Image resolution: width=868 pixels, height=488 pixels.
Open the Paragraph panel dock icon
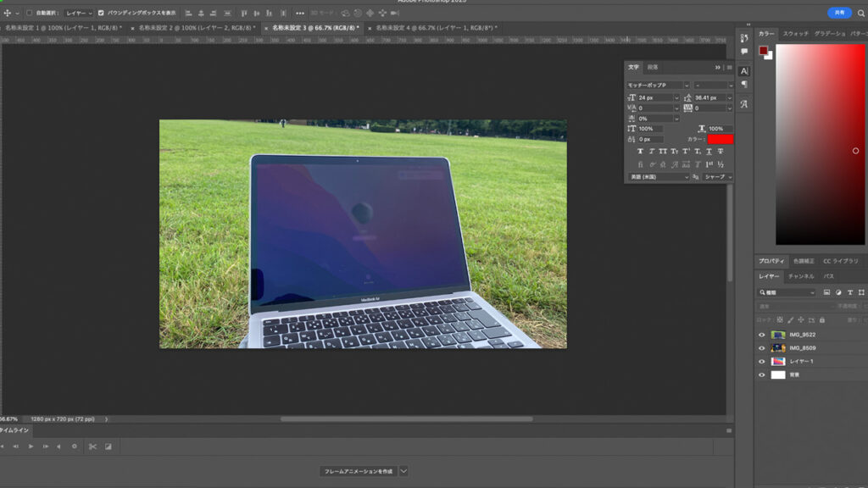(744, 85)
